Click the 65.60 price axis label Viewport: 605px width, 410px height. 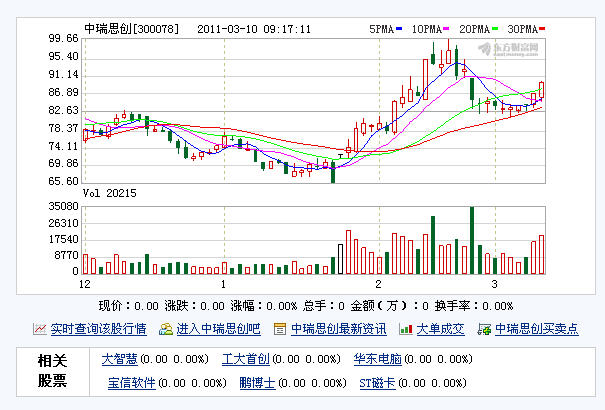point(63,181)
